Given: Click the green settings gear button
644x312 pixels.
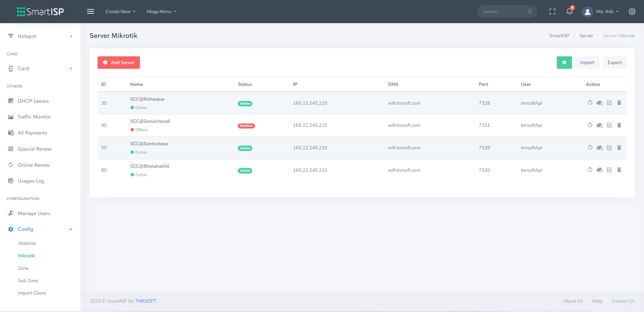Looking at the screenshot, I should (564, 63).
